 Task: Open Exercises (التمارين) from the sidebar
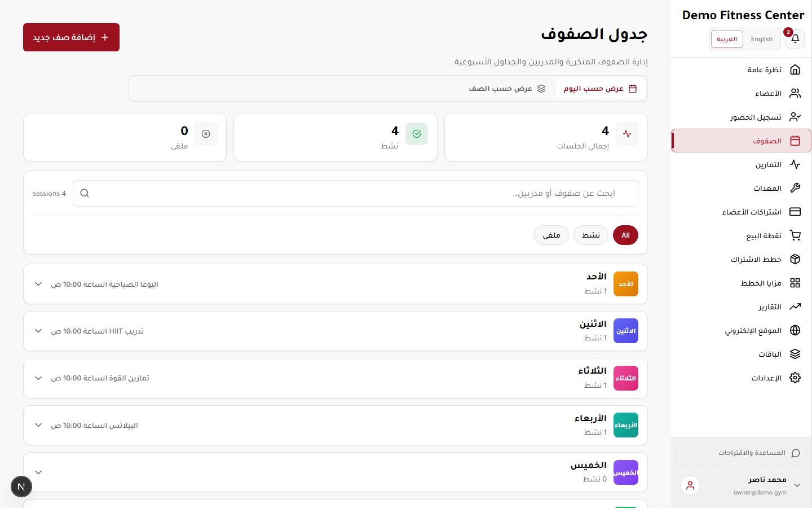(x=741, y=164)
